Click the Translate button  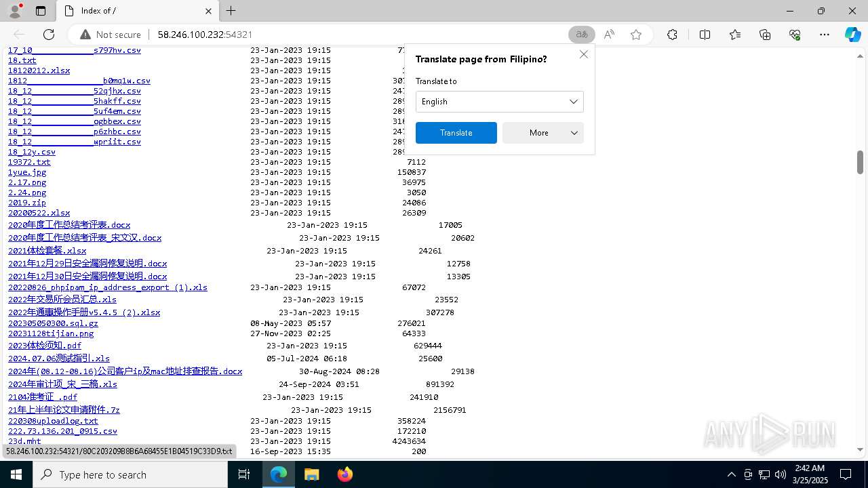click(456, 133)
